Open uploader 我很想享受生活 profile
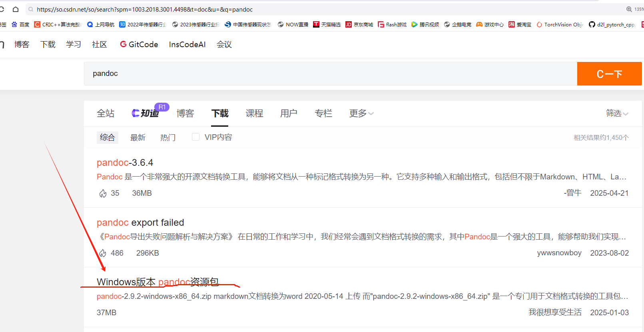 pos(555,312)
